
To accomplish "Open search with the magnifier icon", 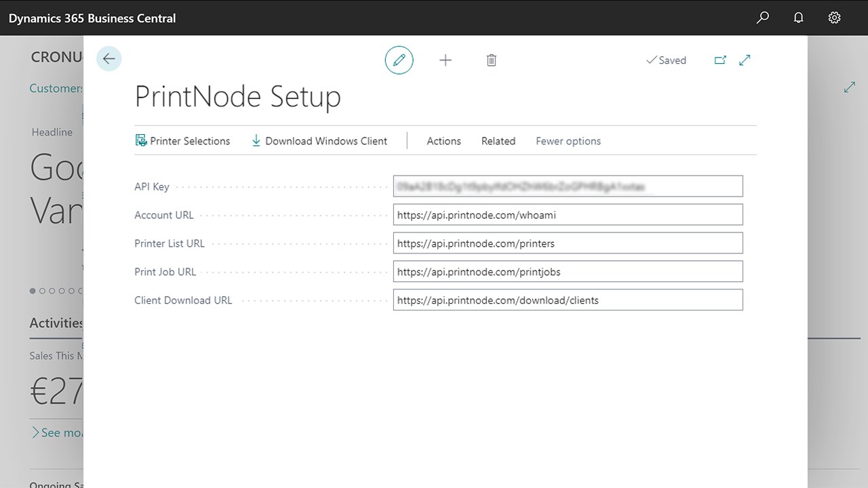I will click(x=763, y=18).
